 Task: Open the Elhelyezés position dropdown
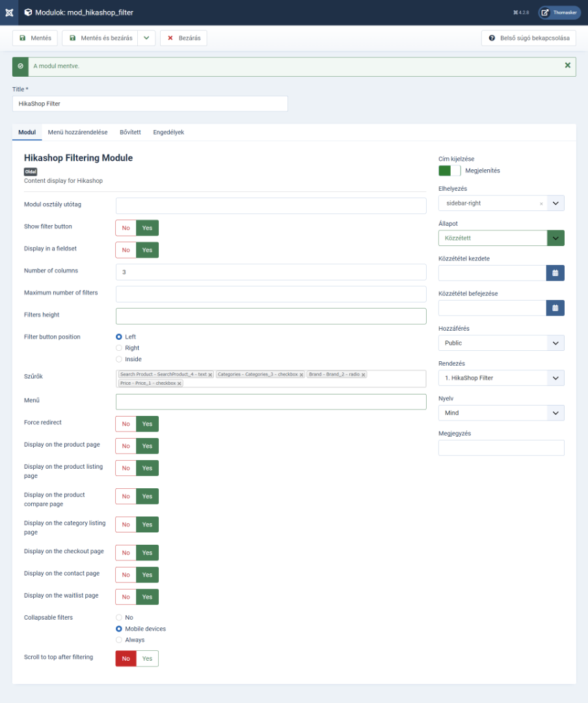(555, 203)
